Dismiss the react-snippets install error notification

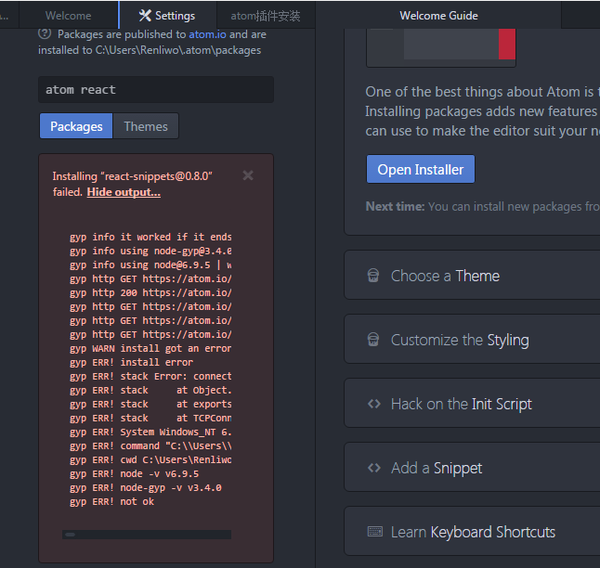(248, 175)
